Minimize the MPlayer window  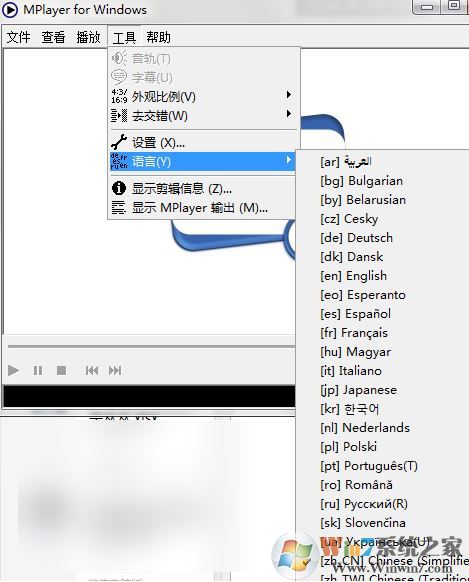pyautogui.click(x=427, y=7)
